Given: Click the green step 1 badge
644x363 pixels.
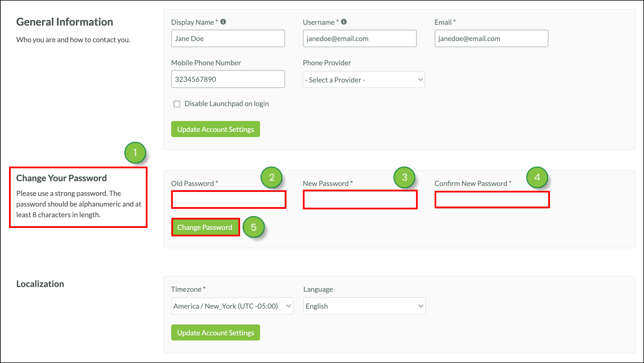Looking at the screenshot, I should [x=135, y=153].
